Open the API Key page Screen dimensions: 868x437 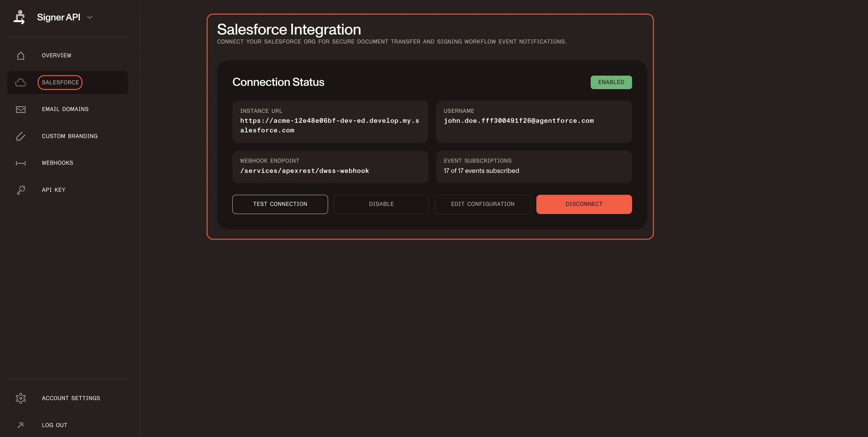[68, 190]
